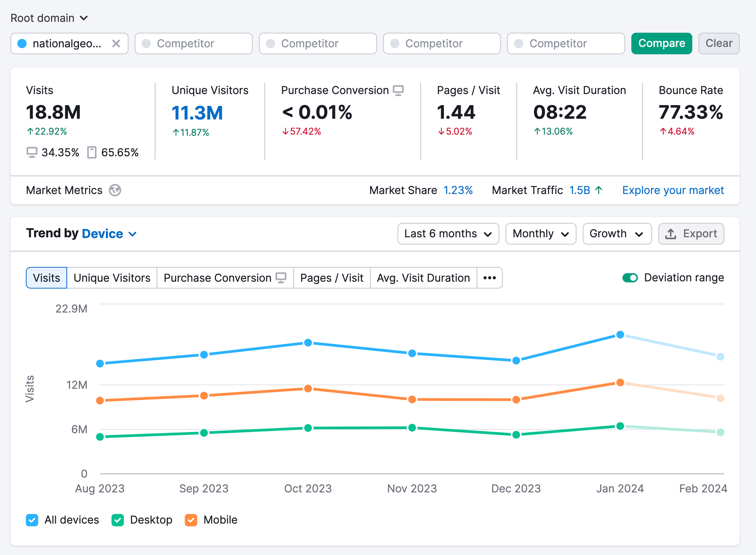Open the Last 6 months period dropdown
Screen dimensions: 756x555
click(448, 234)
